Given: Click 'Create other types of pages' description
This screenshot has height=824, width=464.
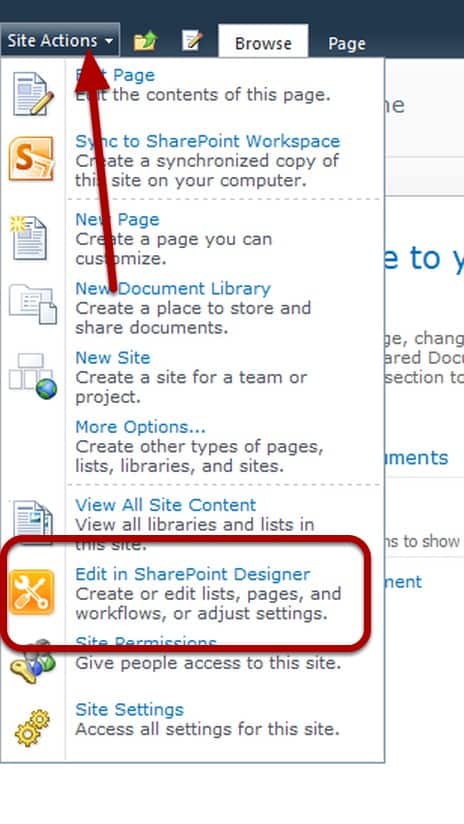Looking at the screenshot, I should pyautogui.click(x=199, y=456).
